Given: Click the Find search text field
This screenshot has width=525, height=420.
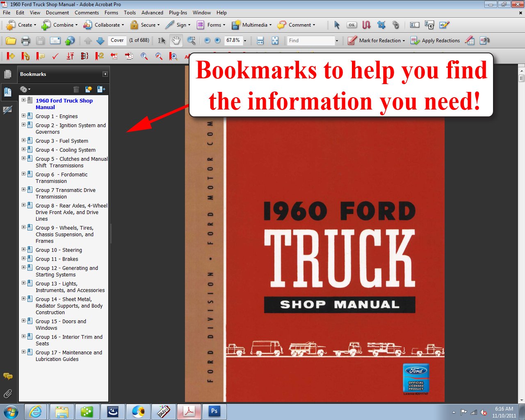Looking at the screenshot, I should click(311, 41).
